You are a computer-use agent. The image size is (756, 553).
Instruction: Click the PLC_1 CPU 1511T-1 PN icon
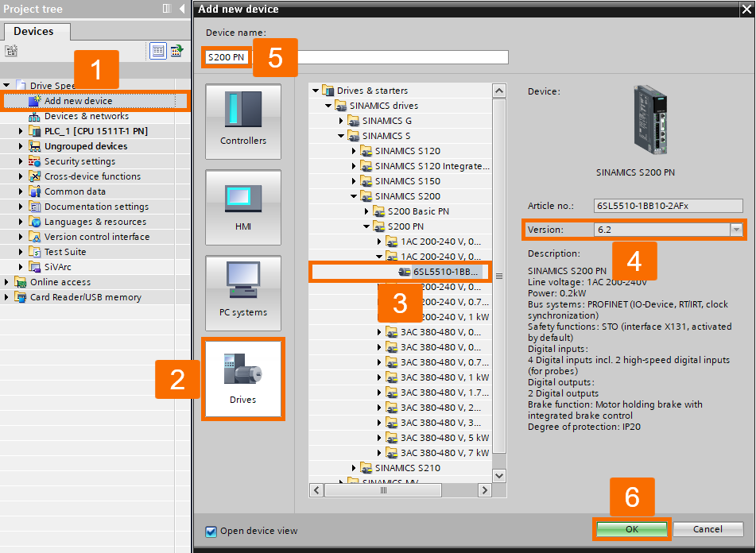[34, 131]
